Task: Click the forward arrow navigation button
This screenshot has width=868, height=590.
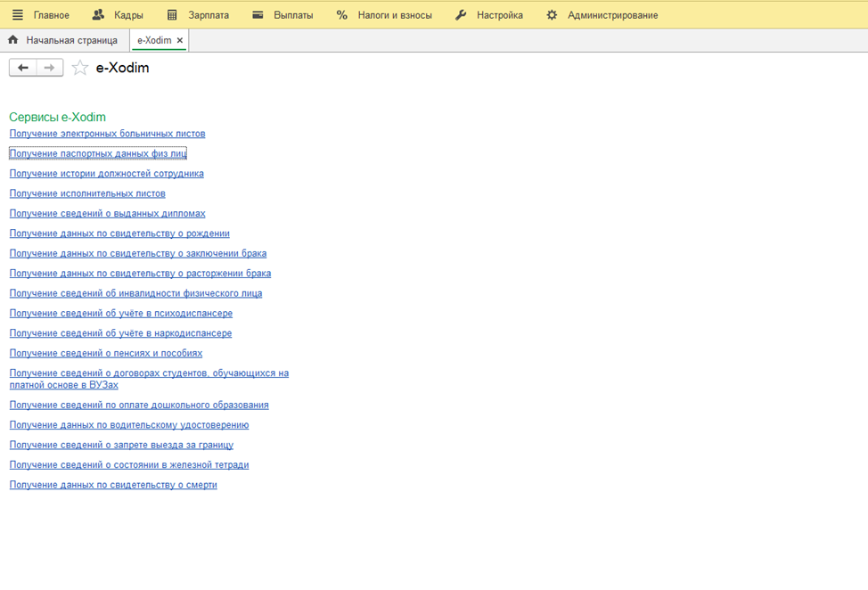Action: point(50,68)
